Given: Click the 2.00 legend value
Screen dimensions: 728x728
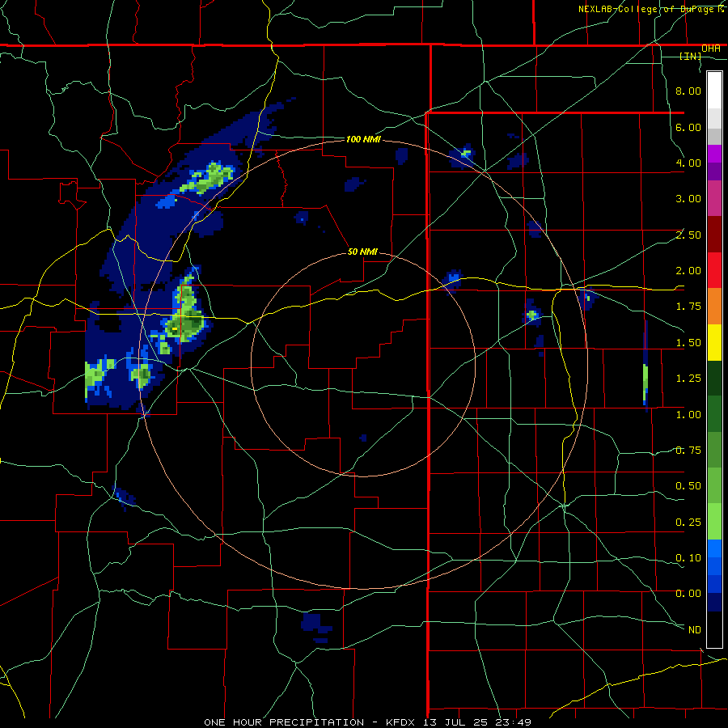Looking at the screenshot, I should [x=688, y=271].
